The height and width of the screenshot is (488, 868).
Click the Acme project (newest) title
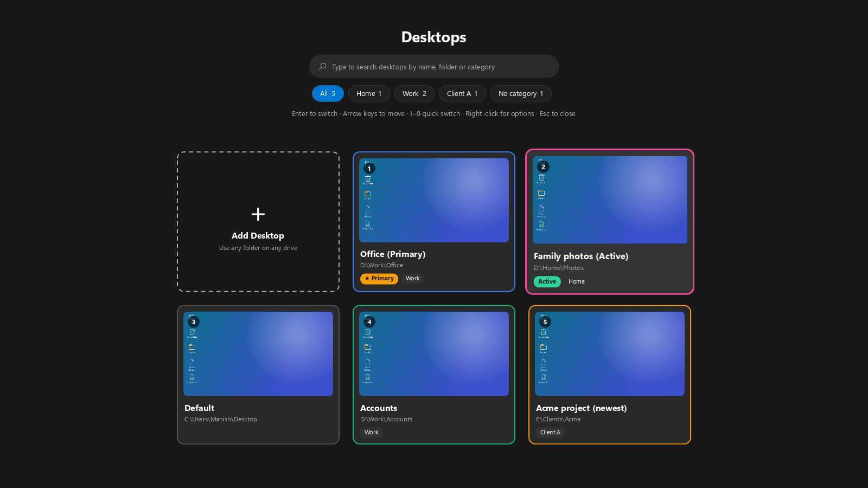pyautogui.click(x=581, y=408)
